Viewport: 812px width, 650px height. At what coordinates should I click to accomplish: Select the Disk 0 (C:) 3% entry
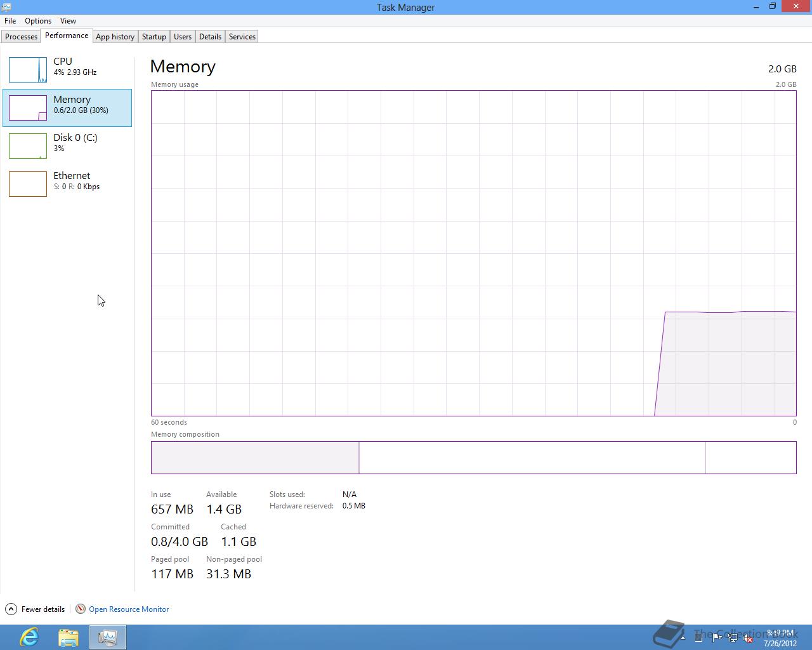click(67, 146)
